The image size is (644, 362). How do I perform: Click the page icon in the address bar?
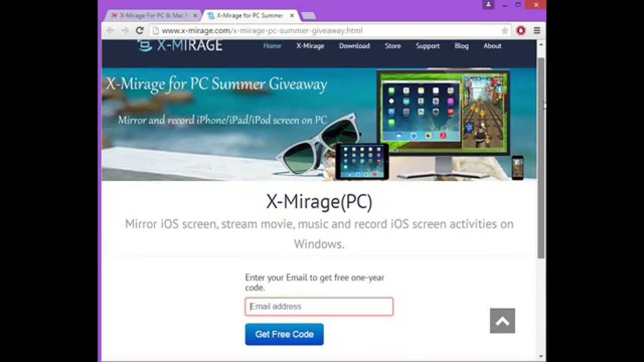(155, 31)
